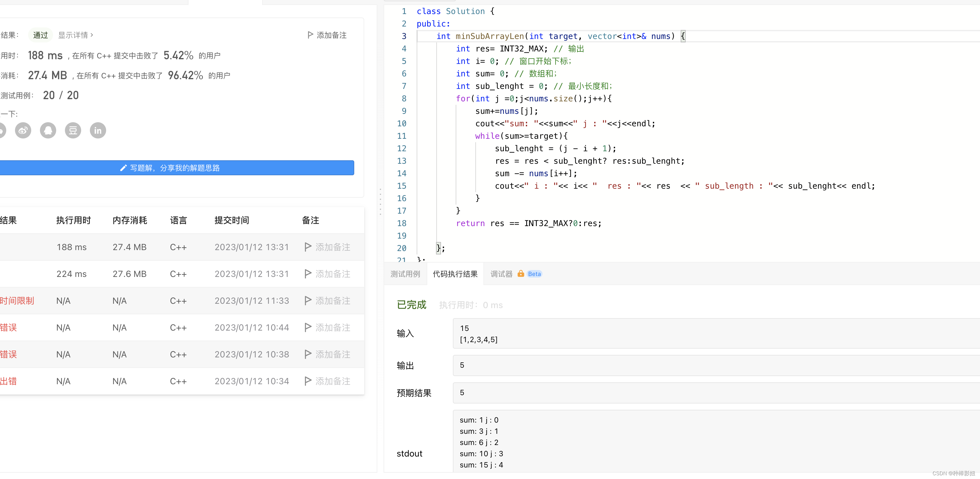Screen dimensions: 980x479
Task: Switch to the 测试用例 tab
Action: pos(405,274)
